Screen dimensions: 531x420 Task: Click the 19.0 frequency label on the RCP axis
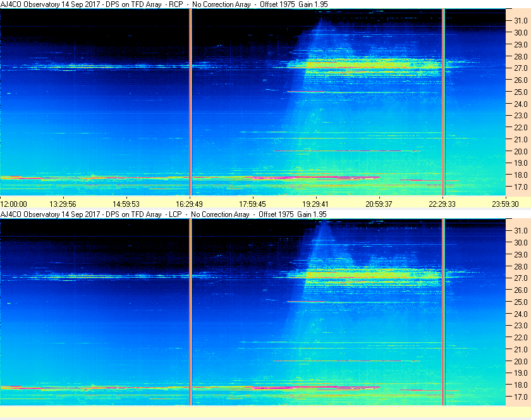[x=521, y=163]
